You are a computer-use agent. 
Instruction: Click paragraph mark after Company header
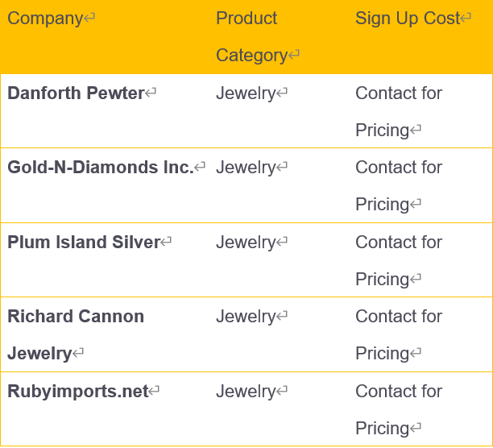point(89,17)
